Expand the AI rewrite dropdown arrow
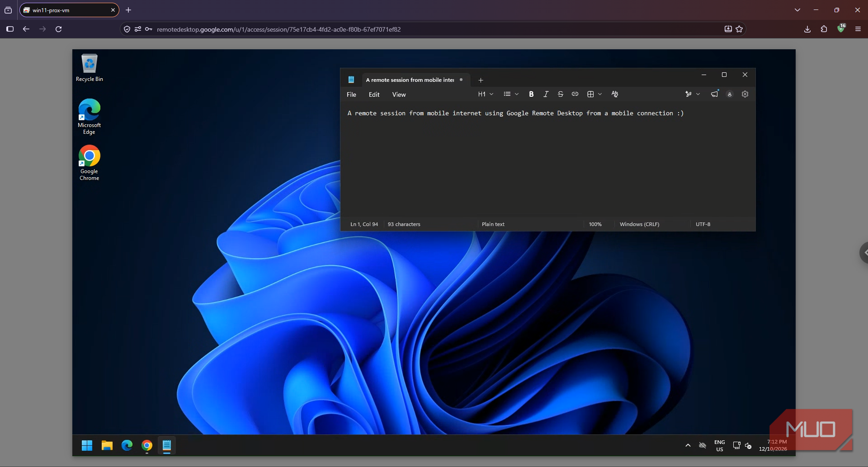This screenshot has height=467, width=868. click(x=698, y=94)
